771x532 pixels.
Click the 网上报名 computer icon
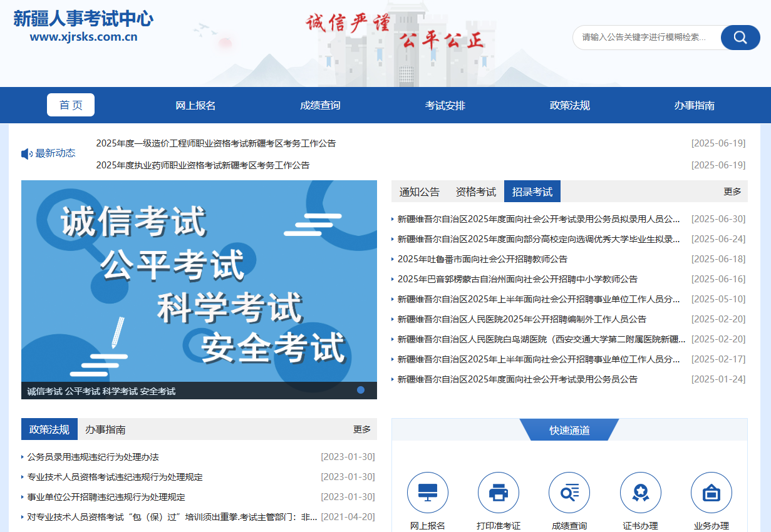tap(428, 493)
